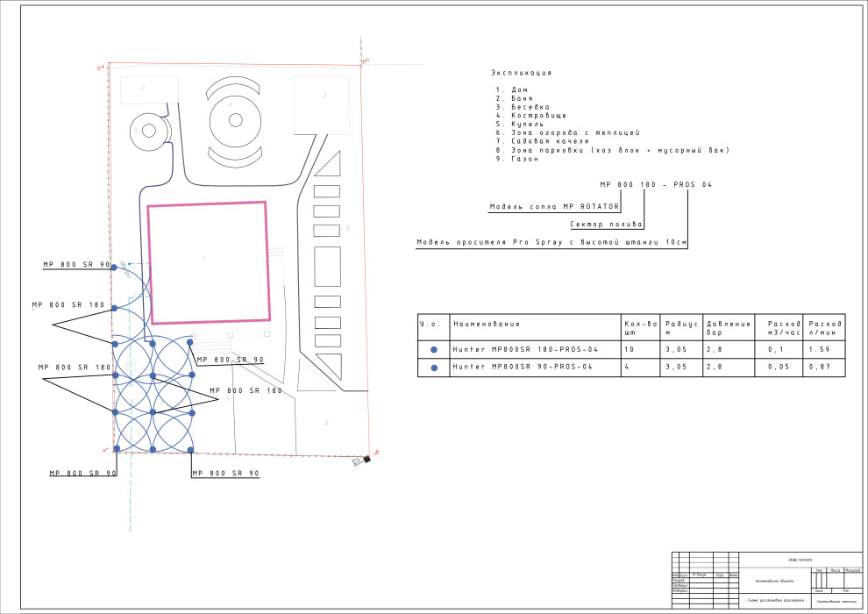Select the 'Экспликация' legend heading
Image resolution: width=868 pixels, height=614 pixels.
521,74
